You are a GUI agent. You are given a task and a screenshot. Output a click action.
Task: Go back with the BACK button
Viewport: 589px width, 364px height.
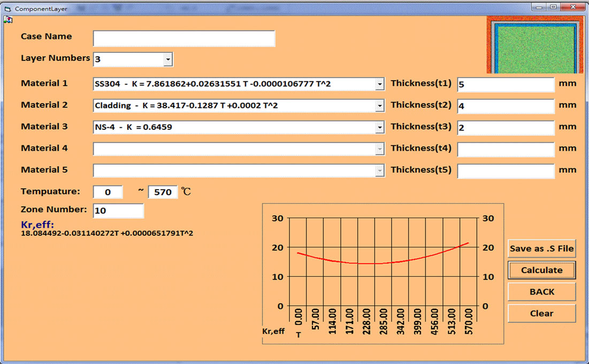click(x=541, y=292)
